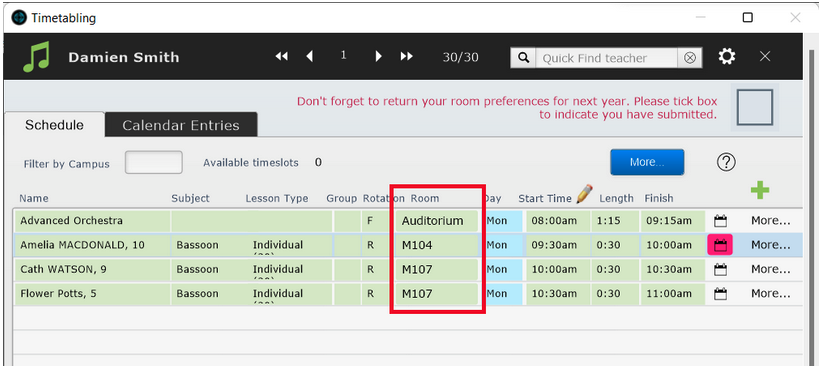The image size is (823, 366).
Task: Jump to first teacher record
Action: tap(282, 56)
